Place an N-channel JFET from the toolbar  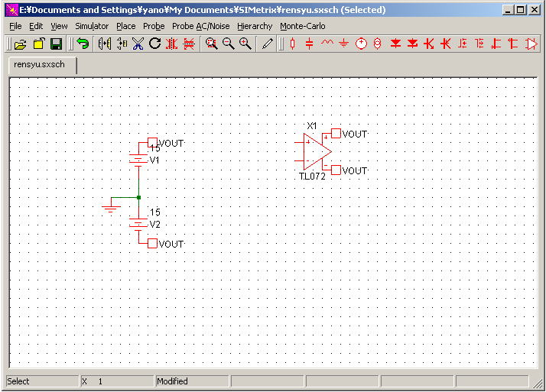[x=496, y=44]
